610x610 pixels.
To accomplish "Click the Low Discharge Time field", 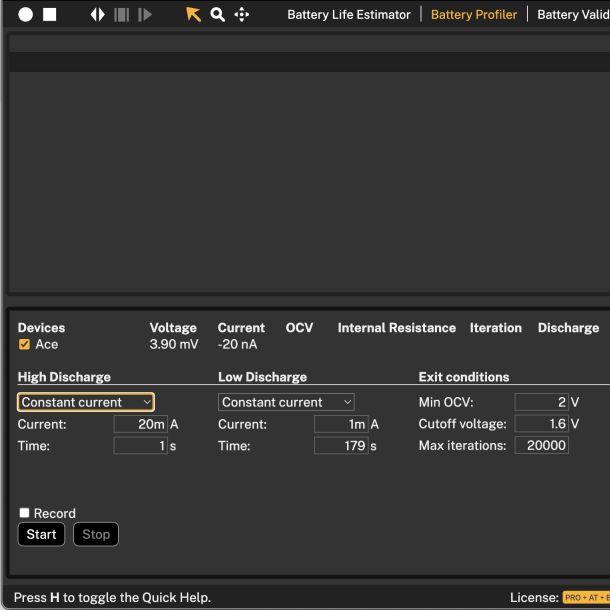I will pos(341,446).
